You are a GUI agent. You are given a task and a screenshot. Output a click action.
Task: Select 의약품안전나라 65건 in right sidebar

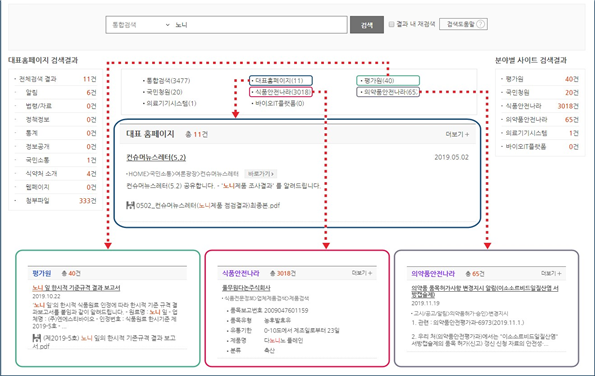pos(540,120)
